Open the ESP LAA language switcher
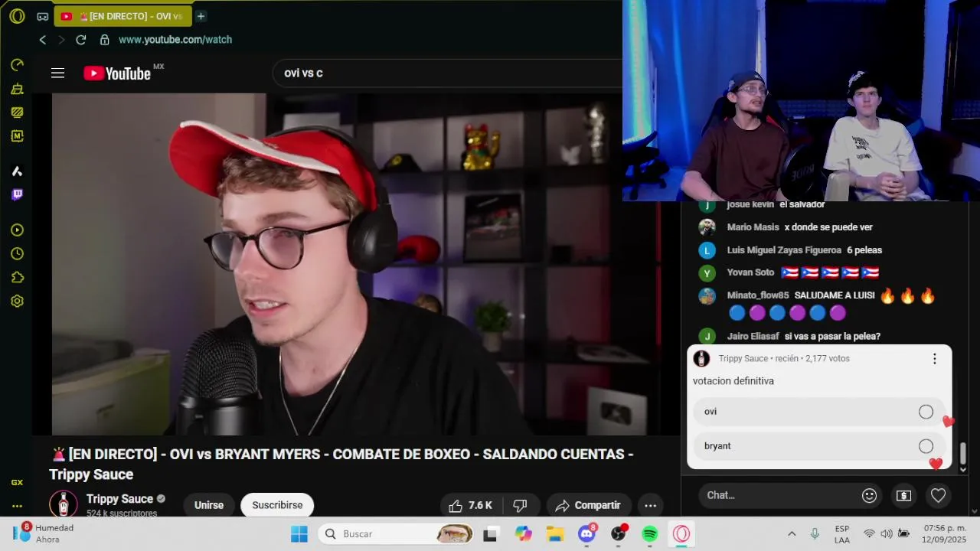The image size is (980, 551). tap(842, 533)
